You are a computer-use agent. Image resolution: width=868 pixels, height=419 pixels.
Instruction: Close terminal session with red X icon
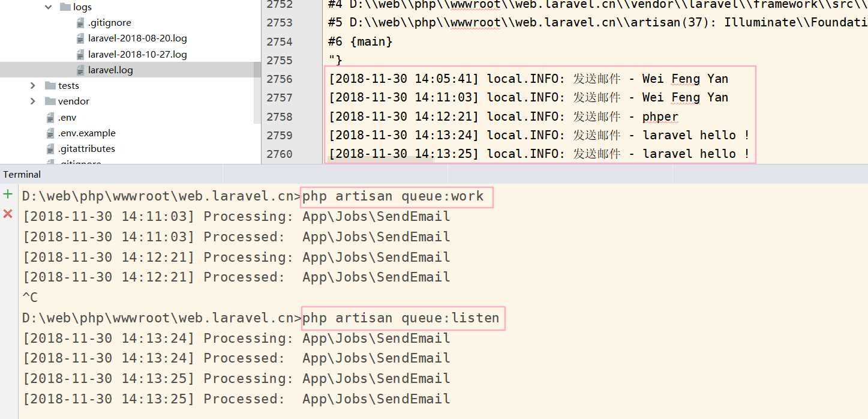pos(8,214)
